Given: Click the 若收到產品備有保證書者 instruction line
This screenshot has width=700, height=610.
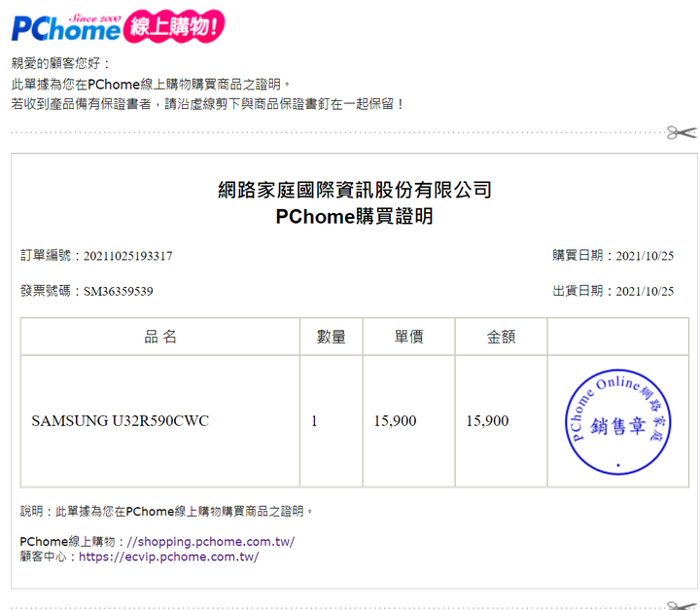Looking at the screenshot, I should coord(208,104).
